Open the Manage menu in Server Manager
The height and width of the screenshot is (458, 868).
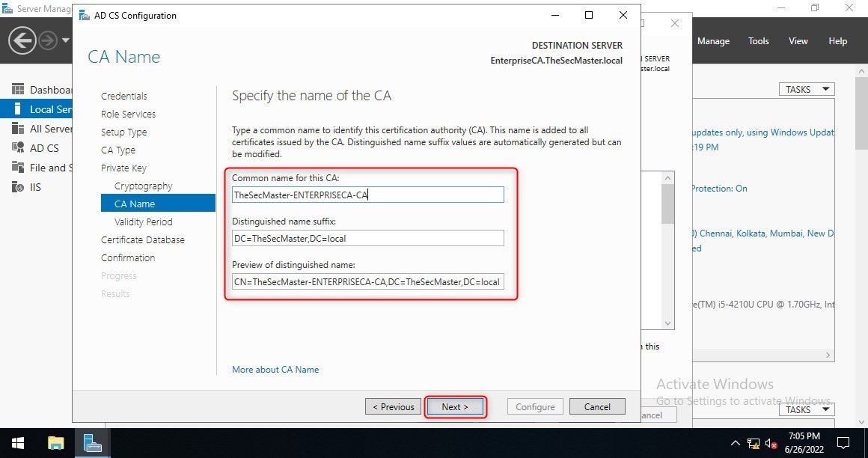(713, 41)
